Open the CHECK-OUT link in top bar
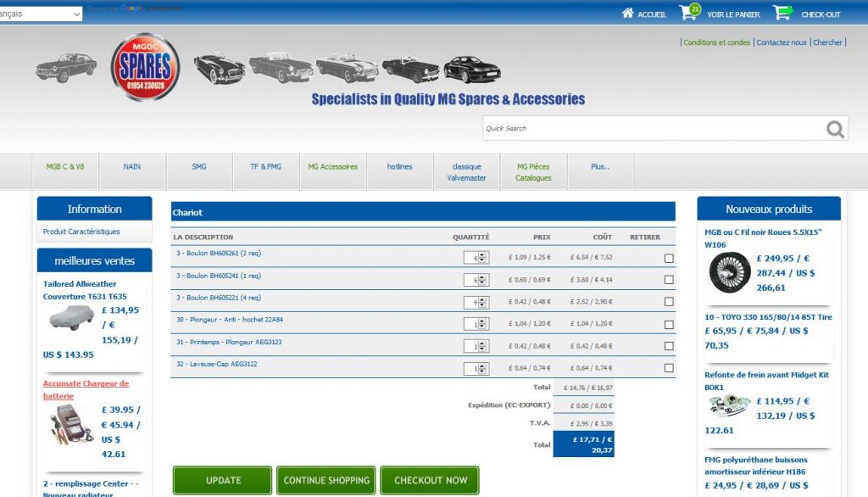The image size is (868, 497). click(821, 14)
